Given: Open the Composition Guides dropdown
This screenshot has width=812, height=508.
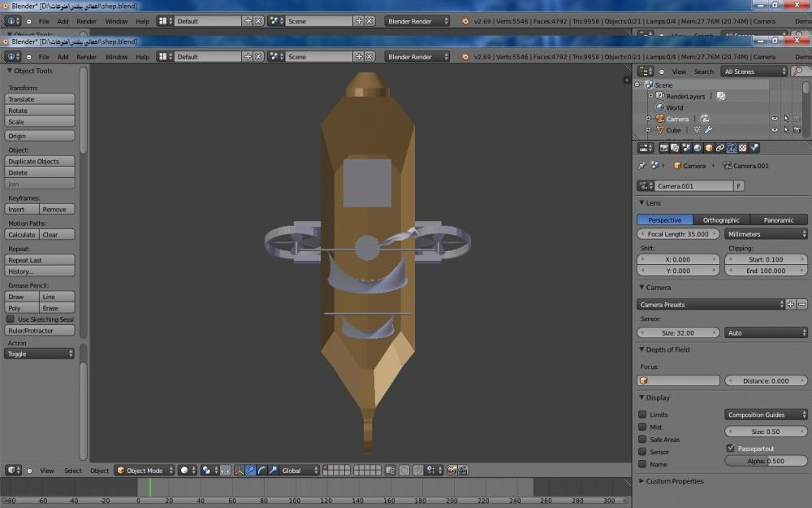Looking at the screenshot, I should (766, 415).
